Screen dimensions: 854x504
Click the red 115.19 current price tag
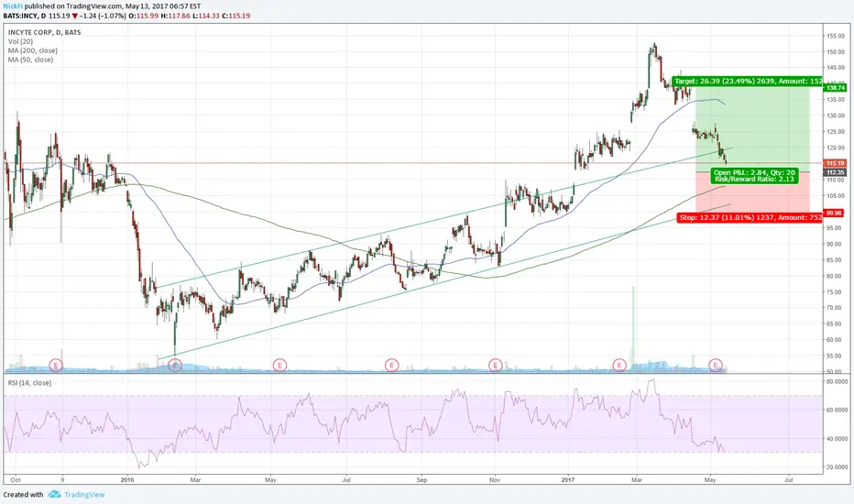pos(836,163)
